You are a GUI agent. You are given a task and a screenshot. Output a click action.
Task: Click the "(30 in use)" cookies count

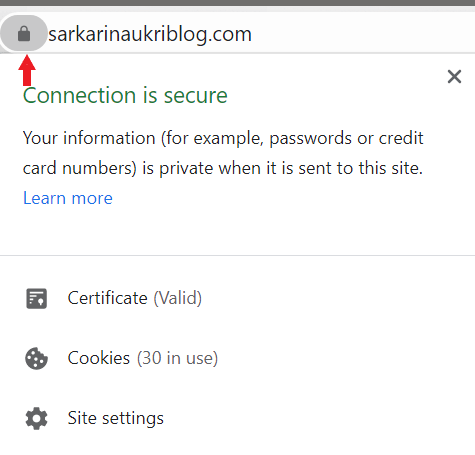[x=177, y=358]
